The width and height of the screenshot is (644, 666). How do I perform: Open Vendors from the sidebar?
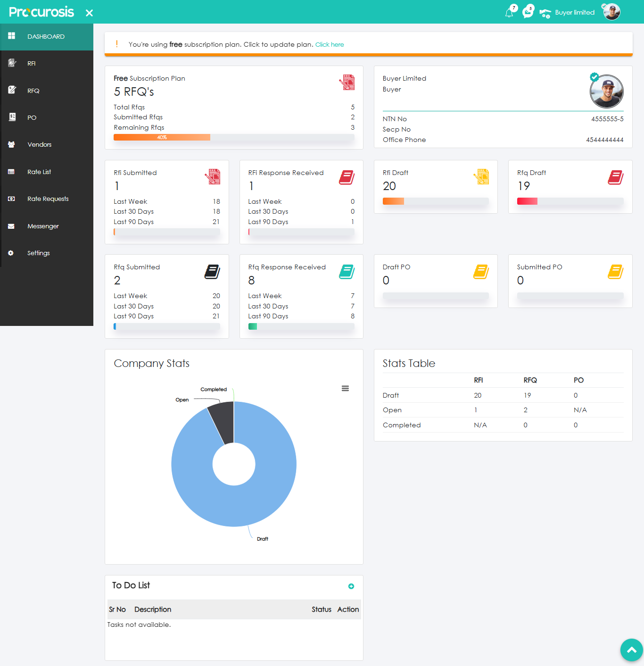[x=39, y=145]
